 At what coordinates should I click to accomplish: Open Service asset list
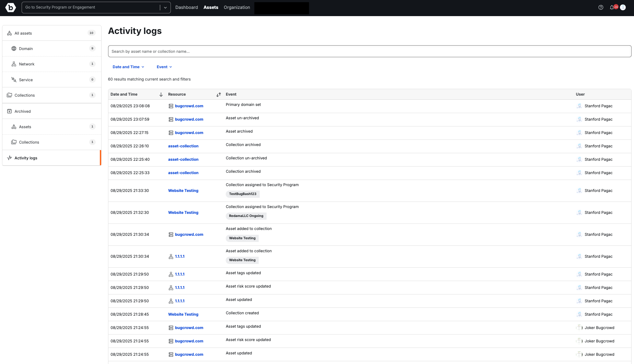pos(52,80)
